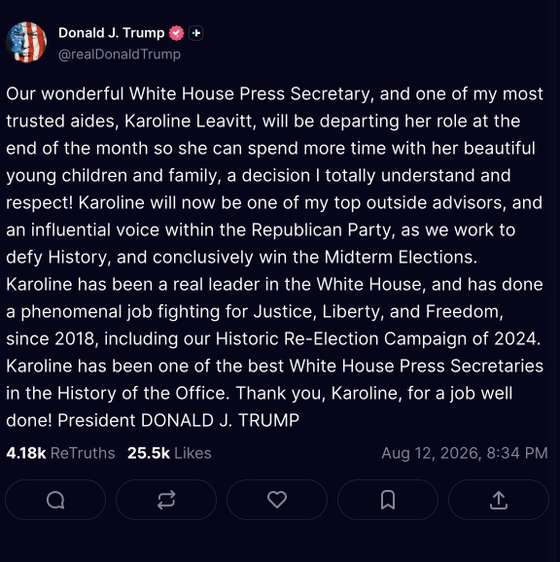Click the phrase Justice, Liberty, and Freedom
Image resolution: width=560 pixels, height=562 pixels.
click(x=378, y=312)
